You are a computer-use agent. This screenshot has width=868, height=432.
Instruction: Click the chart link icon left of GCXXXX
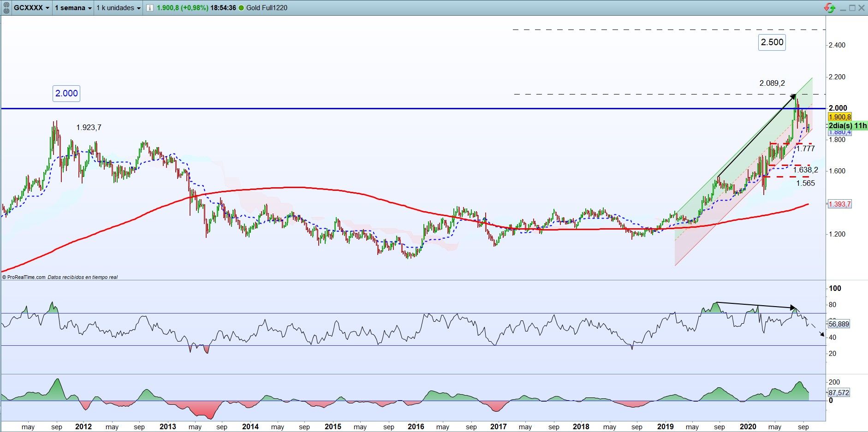tap(6, 8)
